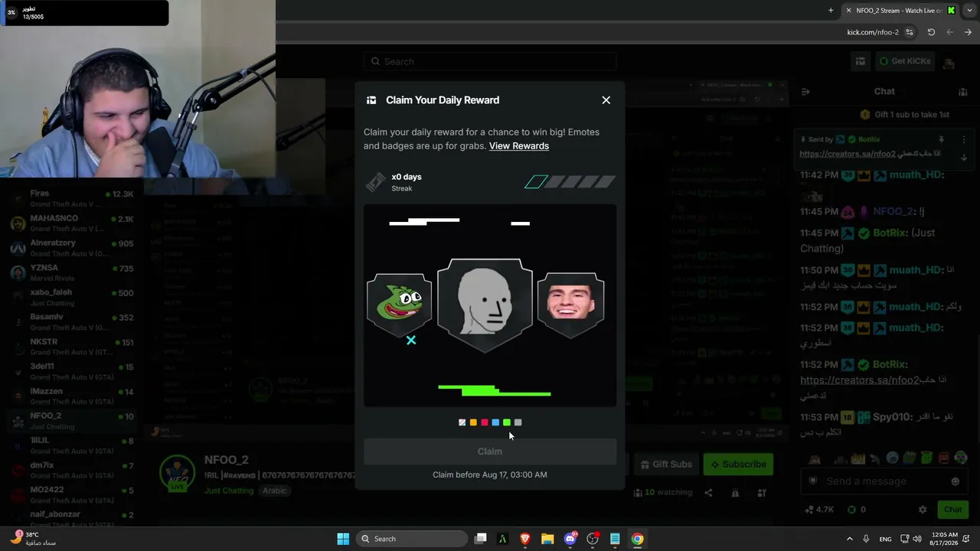This screenshot has height=551, width=980.
Task: Open the Just Chatting category link
Action: (x=229, y=491)
